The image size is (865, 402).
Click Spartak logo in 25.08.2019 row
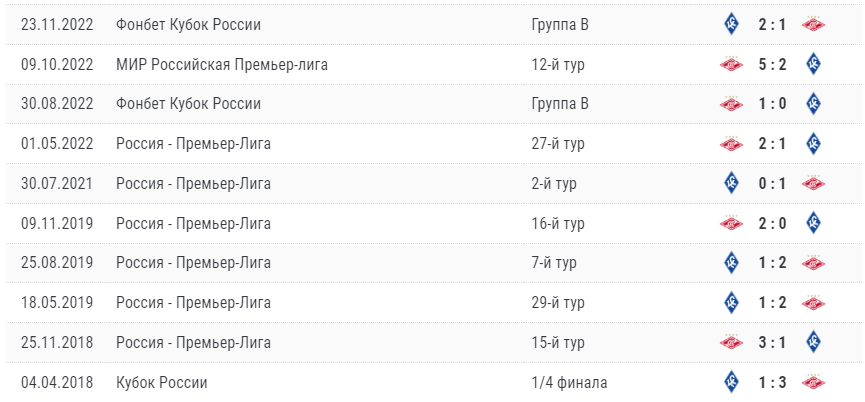[x=813, y=262]
